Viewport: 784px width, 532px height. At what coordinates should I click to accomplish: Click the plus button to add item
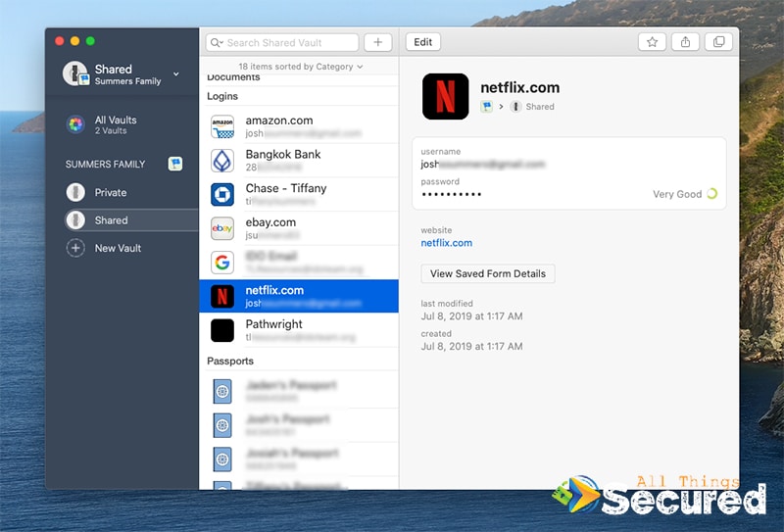click(x=378, y=42)
